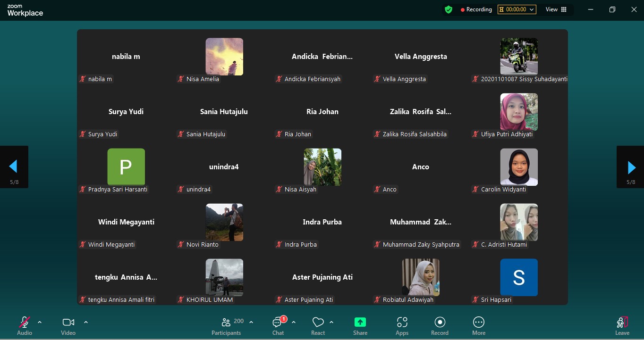Open the More options icon

[479, 323]
